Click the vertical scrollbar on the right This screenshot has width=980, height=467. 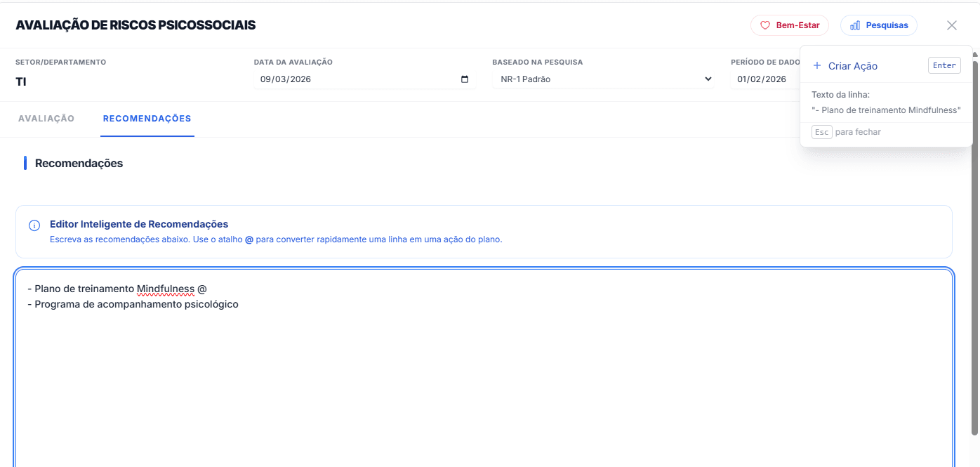tap(974, 246)
